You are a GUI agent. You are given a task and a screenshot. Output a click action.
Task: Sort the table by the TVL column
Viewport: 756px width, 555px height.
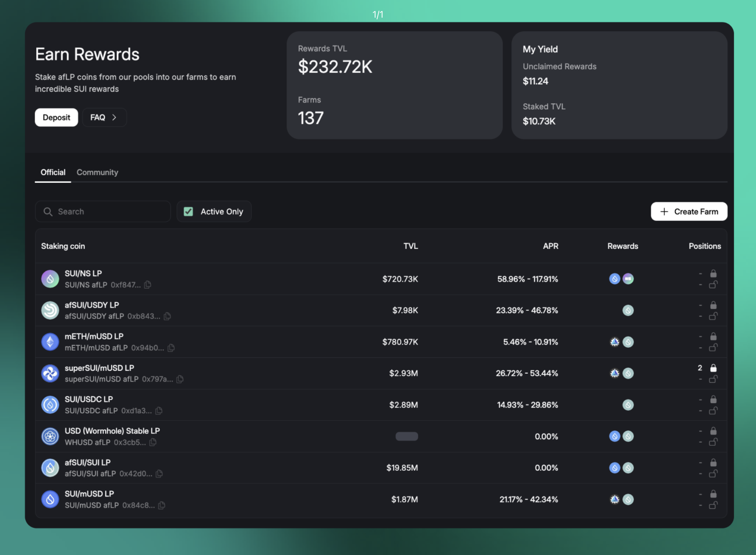coord(410,246)
